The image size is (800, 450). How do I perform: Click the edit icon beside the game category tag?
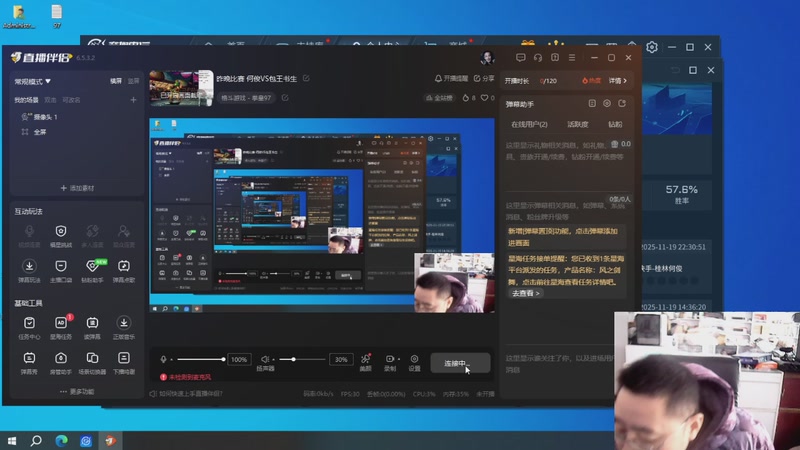(x=285, y=97)
